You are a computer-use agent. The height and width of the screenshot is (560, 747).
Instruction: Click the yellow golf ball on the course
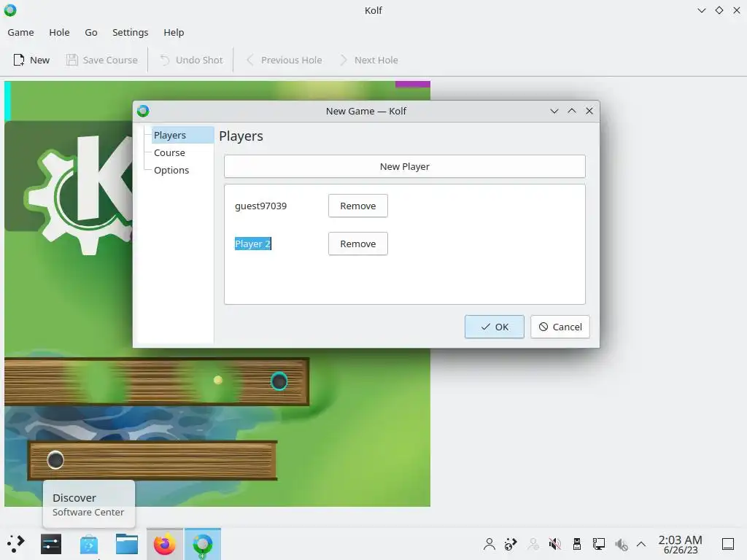[x=217, y=380]
